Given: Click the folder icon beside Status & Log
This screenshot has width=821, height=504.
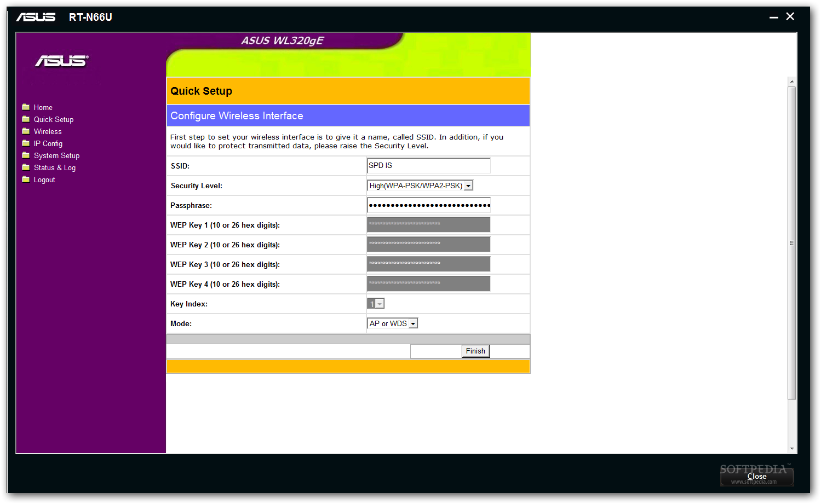Looking at the screenshot, I should coord(26,167).
